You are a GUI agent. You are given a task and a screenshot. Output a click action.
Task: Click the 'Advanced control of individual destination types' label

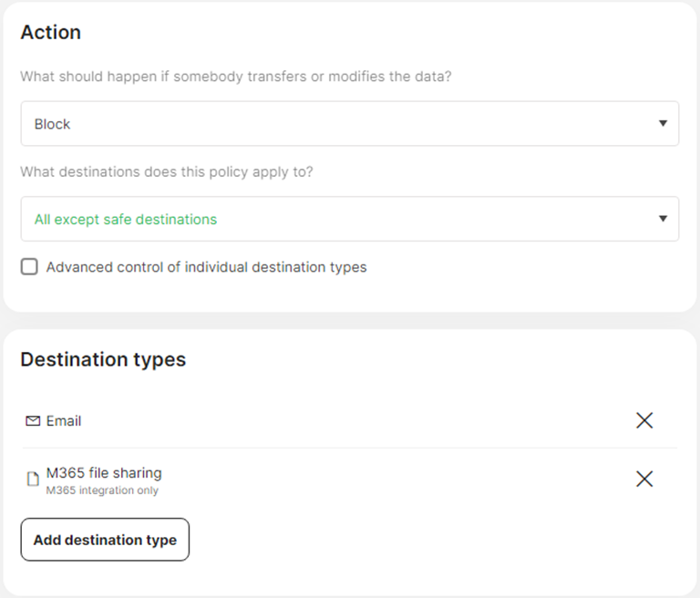coord(206,267)
